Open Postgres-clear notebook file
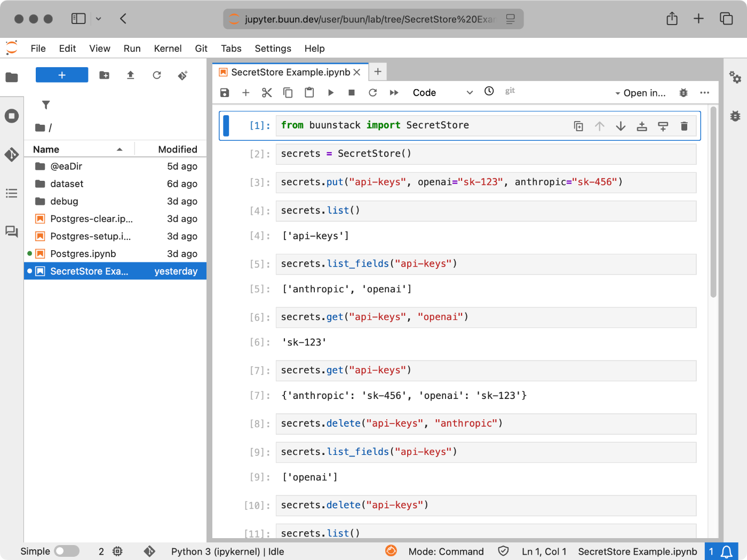 pos(116,219)
